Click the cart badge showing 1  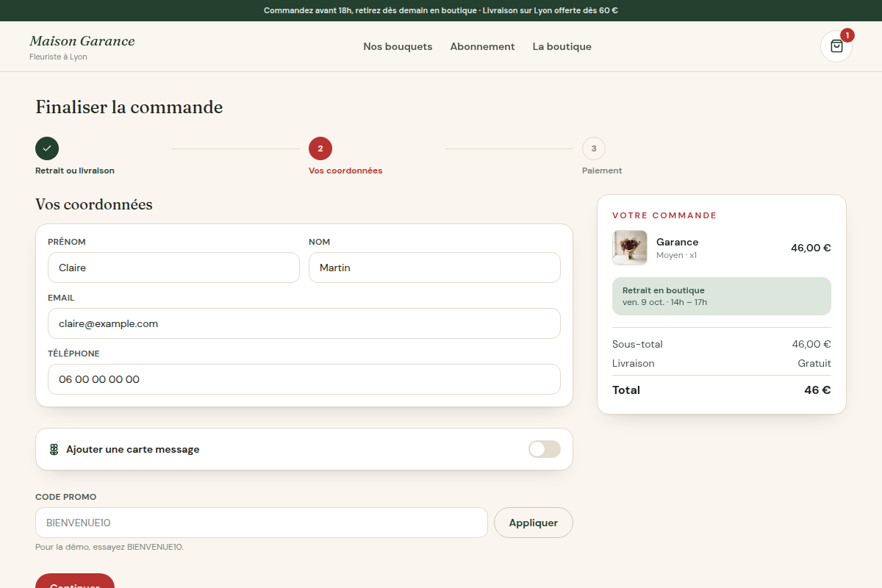847,35
